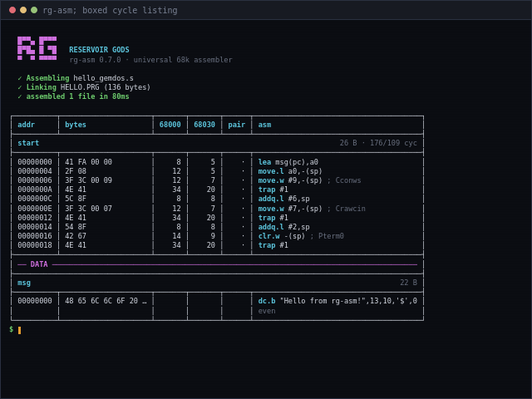Click the window title 'rg-asm; boxed cycle listing'

pyautogui.click(x=110, y=10)
